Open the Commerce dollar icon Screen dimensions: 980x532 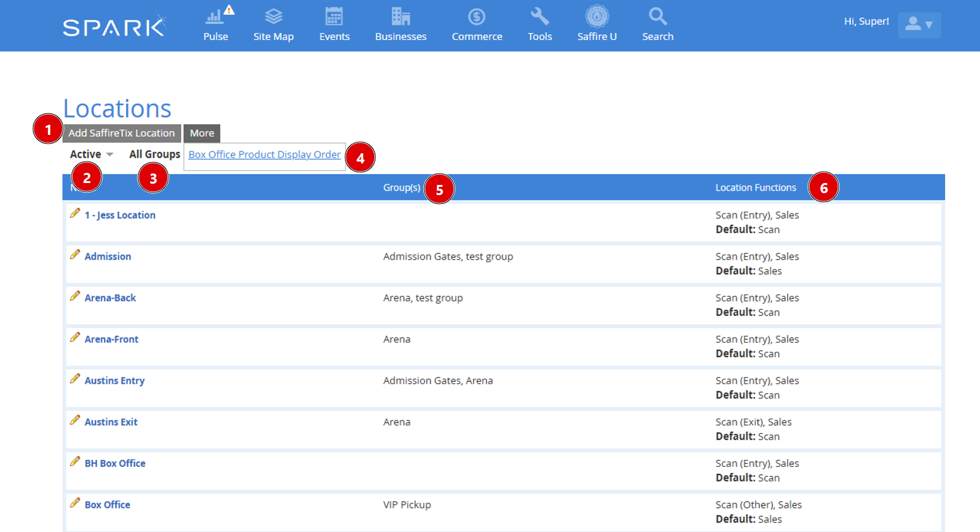click(477, 16)
